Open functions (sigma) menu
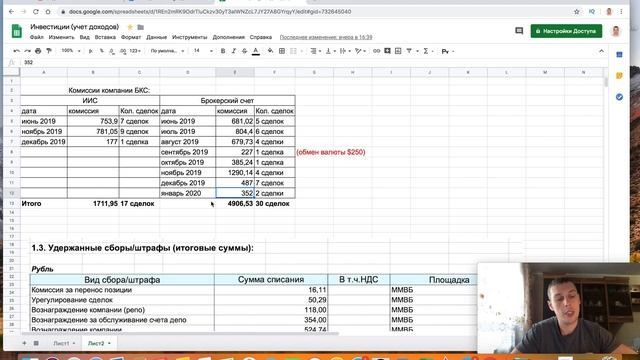This screenshot has height=360, width=640. coord(426,51)
